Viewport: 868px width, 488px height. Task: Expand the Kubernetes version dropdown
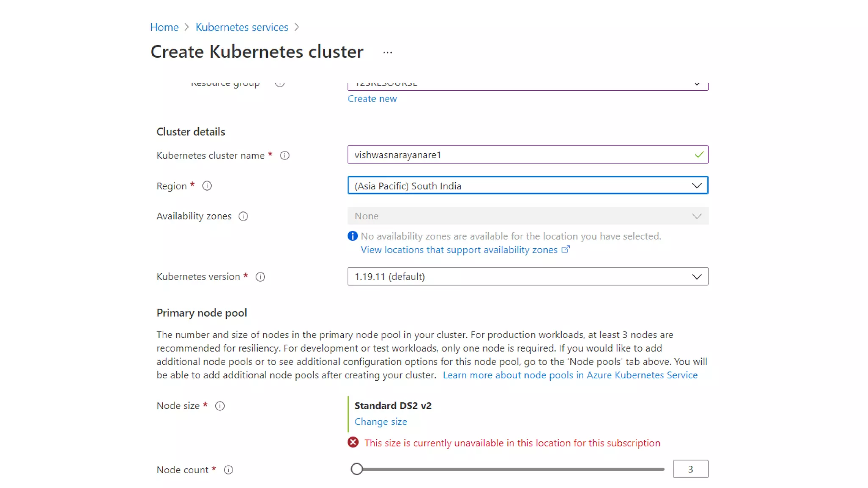(528, 277)
